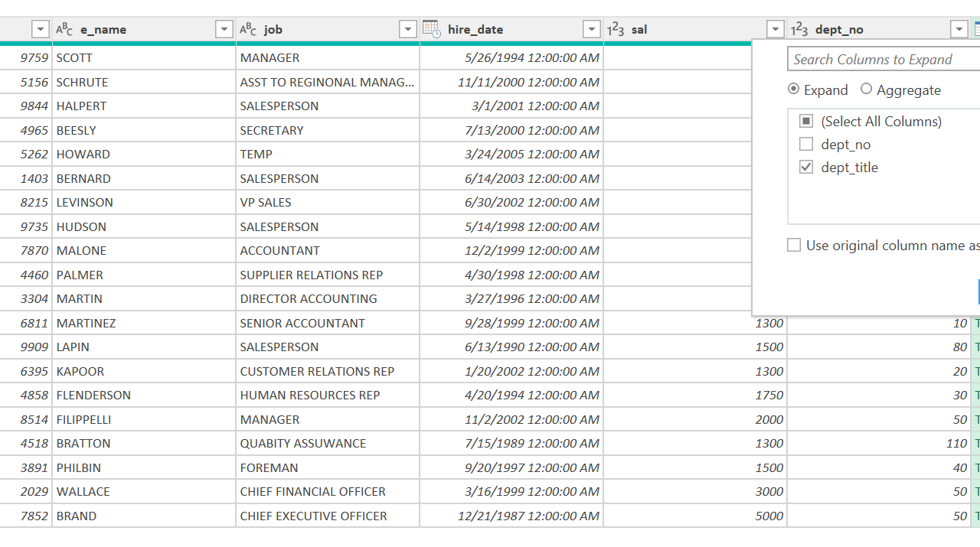Open the job column filter dropdown
Viewport: 980px width, 547px height.
(x=408, y=30)
